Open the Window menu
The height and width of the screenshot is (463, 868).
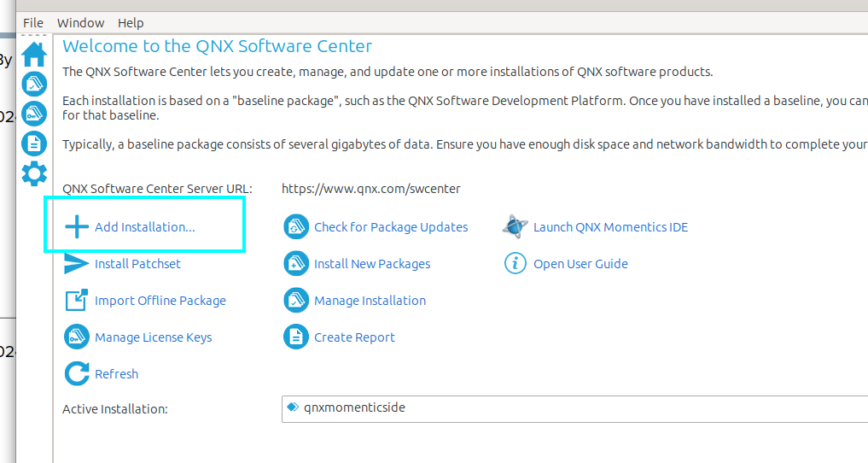[81, 23]
